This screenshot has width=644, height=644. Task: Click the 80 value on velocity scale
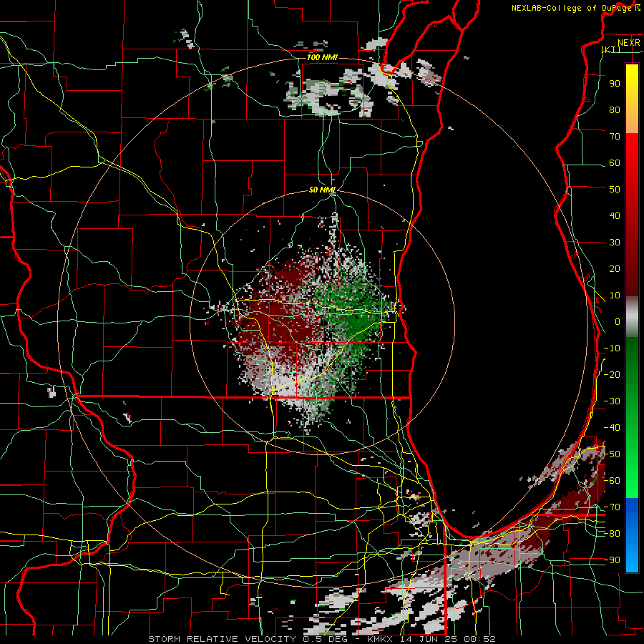click(615, 110)
